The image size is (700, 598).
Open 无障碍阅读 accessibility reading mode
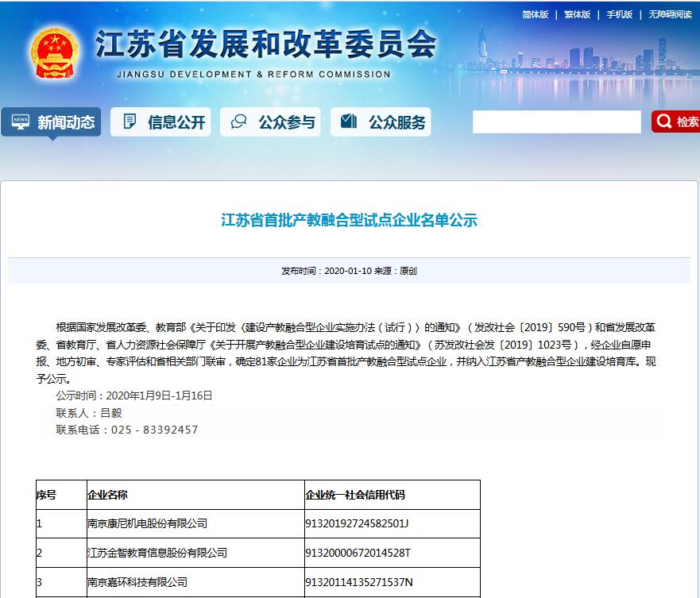coord(669,14)
